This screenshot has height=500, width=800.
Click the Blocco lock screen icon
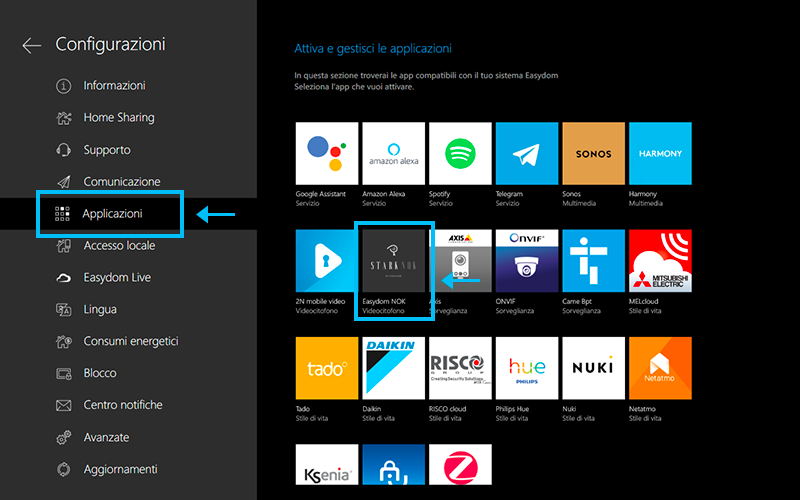pos(63,373)
